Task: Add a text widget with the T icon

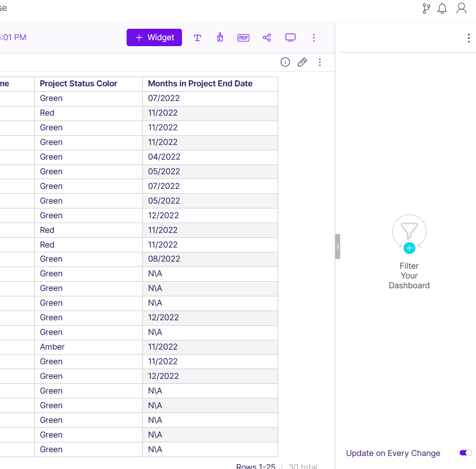Action: point(197,37)
